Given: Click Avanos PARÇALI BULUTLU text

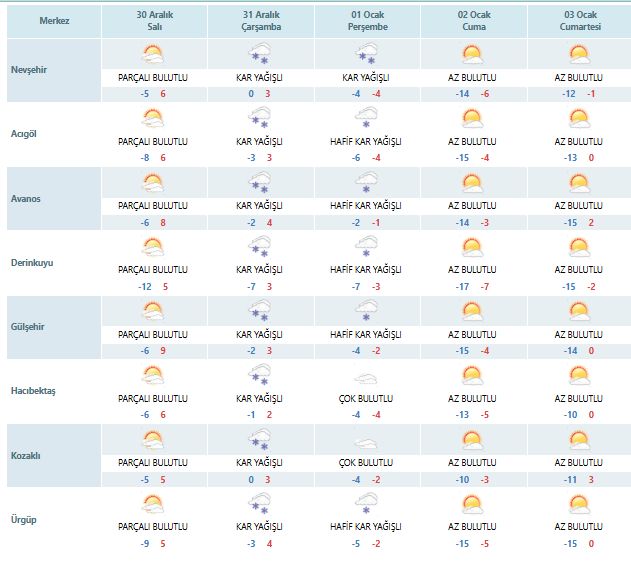Looking at the screenshot, I should coord(153,205).
